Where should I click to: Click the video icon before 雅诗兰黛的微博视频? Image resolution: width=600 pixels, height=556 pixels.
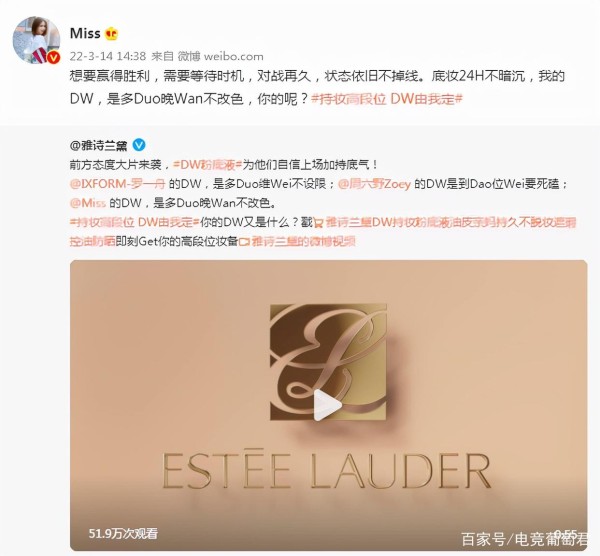[x=244, y=241]
